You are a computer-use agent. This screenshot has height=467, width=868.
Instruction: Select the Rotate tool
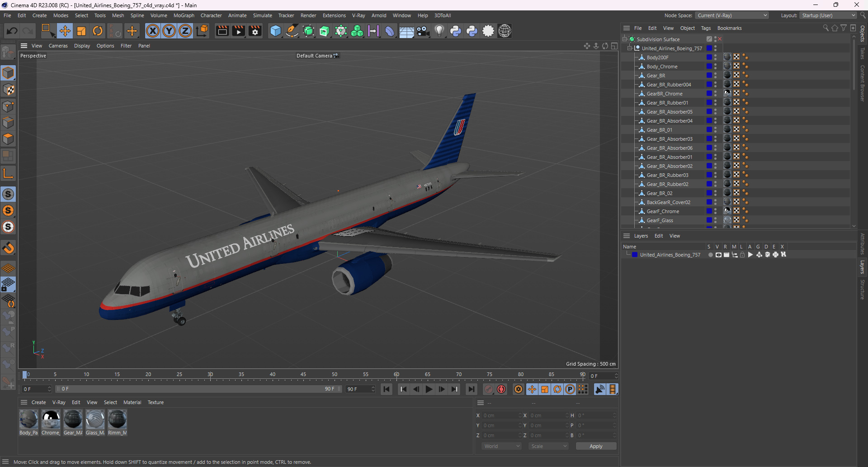pos(98,31)
